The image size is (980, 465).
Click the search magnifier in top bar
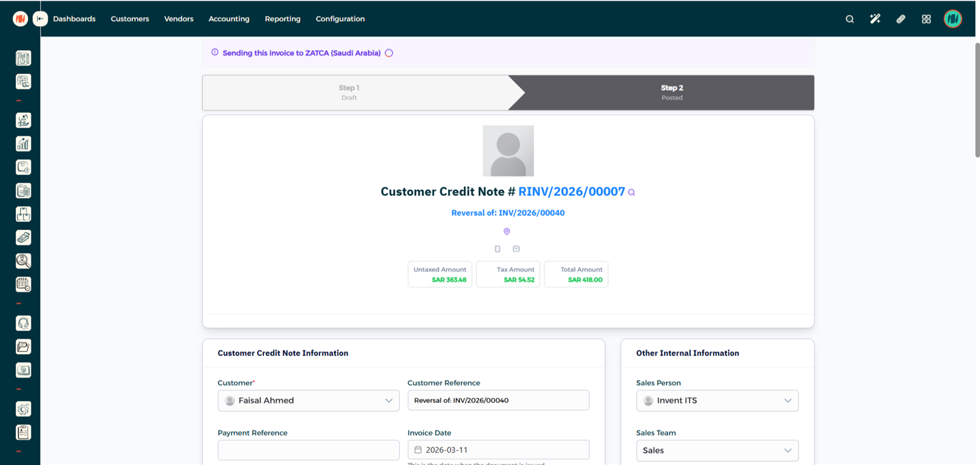tap(849, 19)
